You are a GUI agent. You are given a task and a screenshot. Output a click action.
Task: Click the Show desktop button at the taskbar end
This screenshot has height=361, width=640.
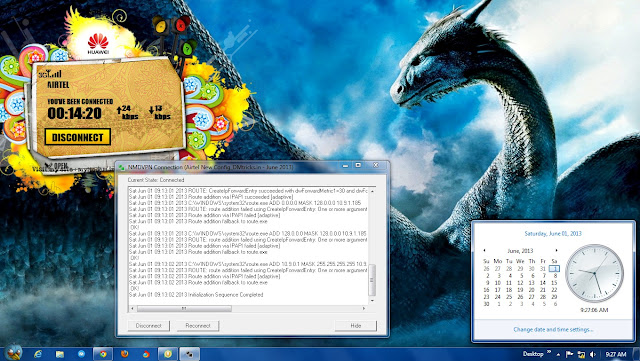[636, 354]
